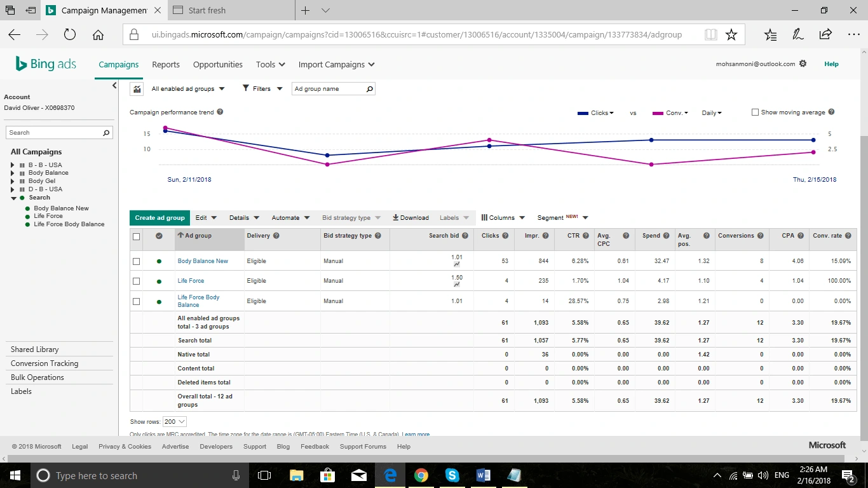
Task: Click the Bing ads logo
Action: 46,64
